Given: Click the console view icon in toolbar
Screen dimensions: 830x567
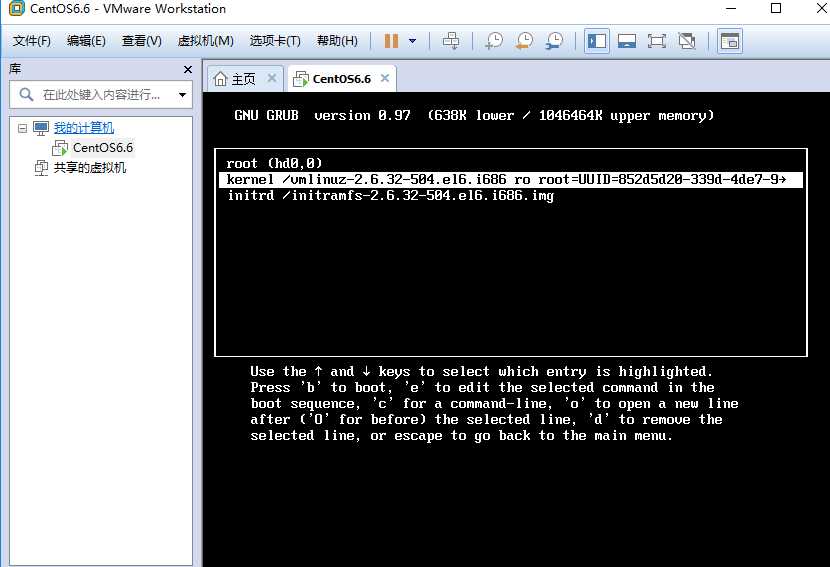Looking at the screenshot, I should [730, 41].
